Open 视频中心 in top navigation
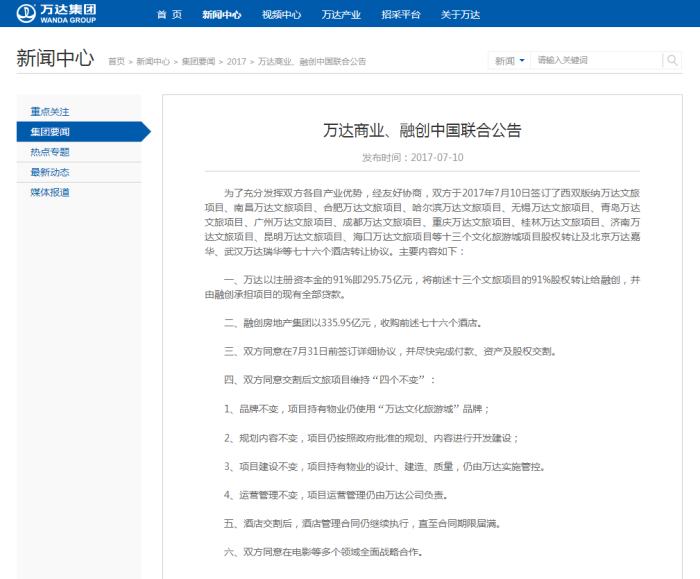The width and height of the screenshot is (700, 579). pos(281,15)
